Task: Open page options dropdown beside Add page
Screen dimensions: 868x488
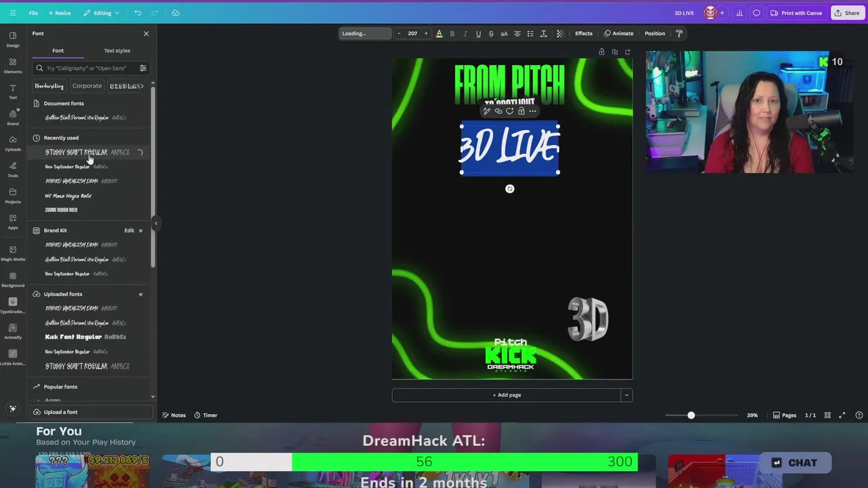Action: [627, 395]
